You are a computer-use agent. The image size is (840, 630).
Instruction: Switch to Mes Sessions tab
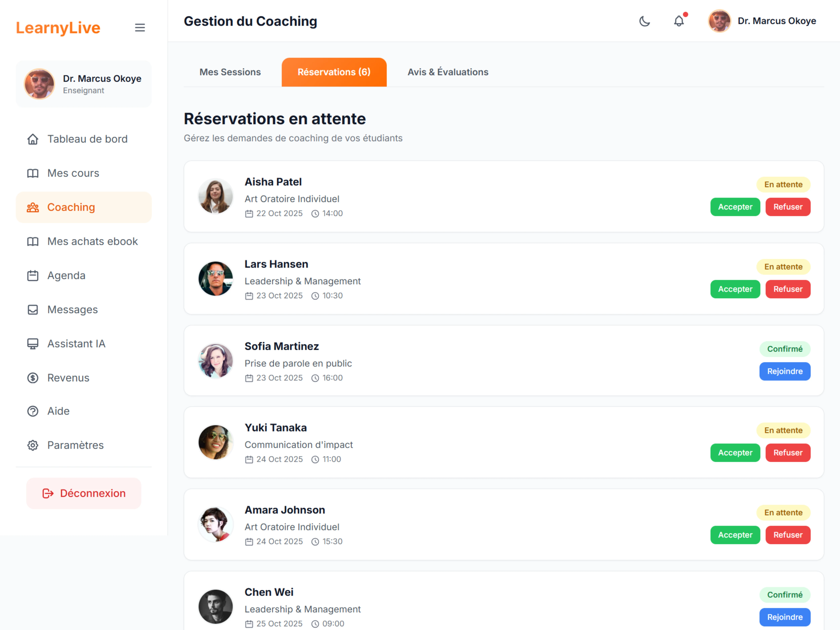[x=230, y=72]
